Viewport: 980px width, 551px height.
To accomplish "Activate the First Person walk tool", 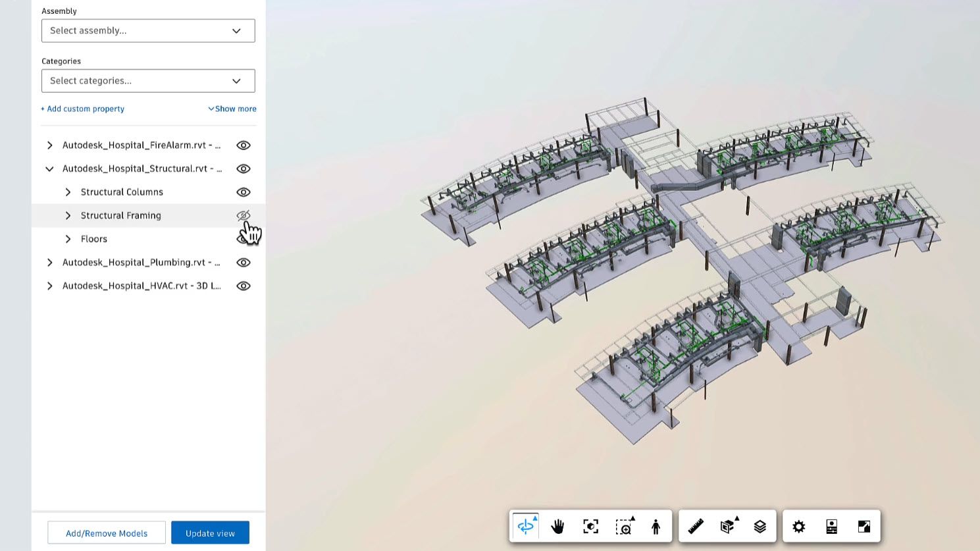I will 656,526.
